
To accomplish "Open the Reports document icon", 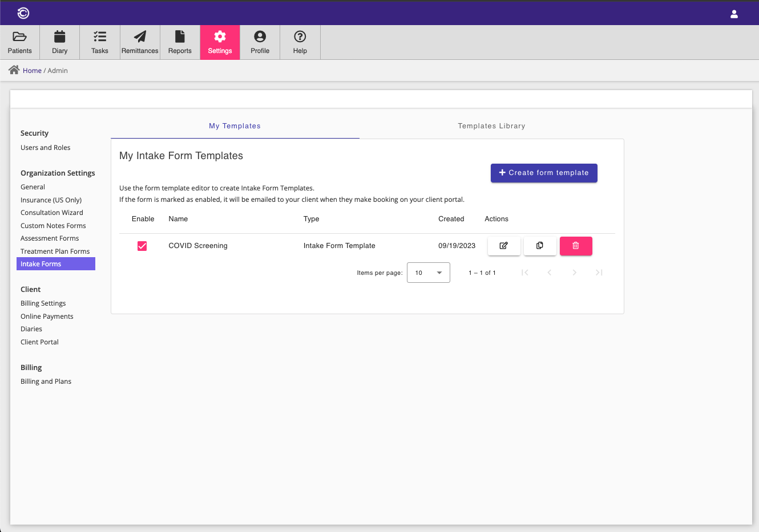I will pos(180,37).
